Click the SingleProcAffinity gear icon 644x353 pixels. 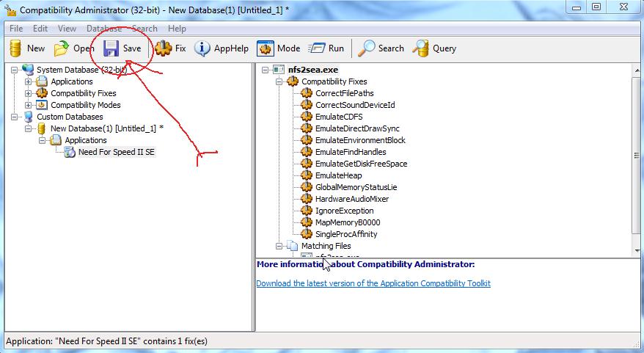(x=307, y=234)
